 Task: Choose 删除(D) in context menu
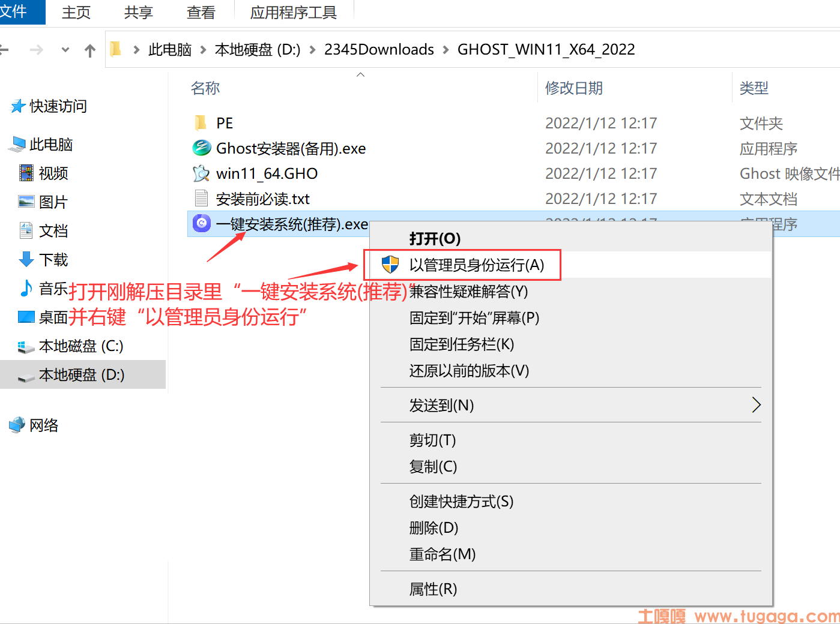(x=571, y=527)
